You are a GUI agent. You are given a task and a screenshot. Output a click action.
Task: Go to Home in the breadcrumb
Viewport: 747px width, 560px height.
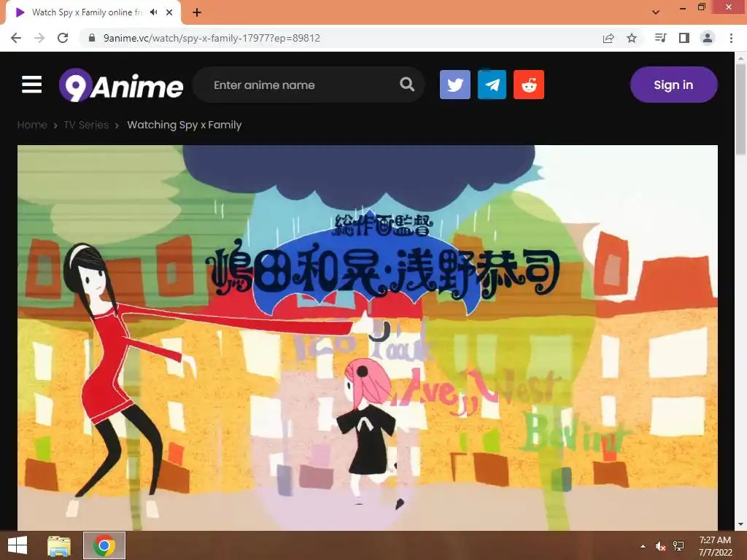pos(32,125)
